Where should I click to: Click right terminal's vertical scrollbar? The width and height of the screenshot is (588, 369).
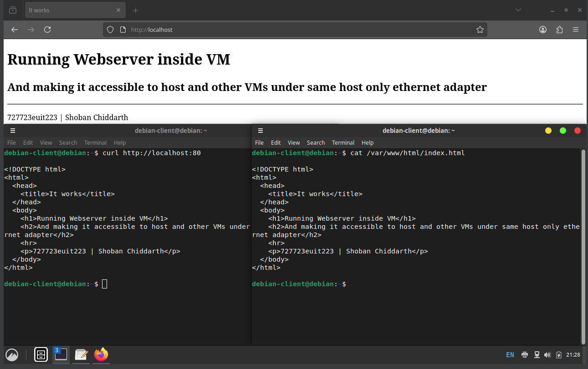coord(583,246)
